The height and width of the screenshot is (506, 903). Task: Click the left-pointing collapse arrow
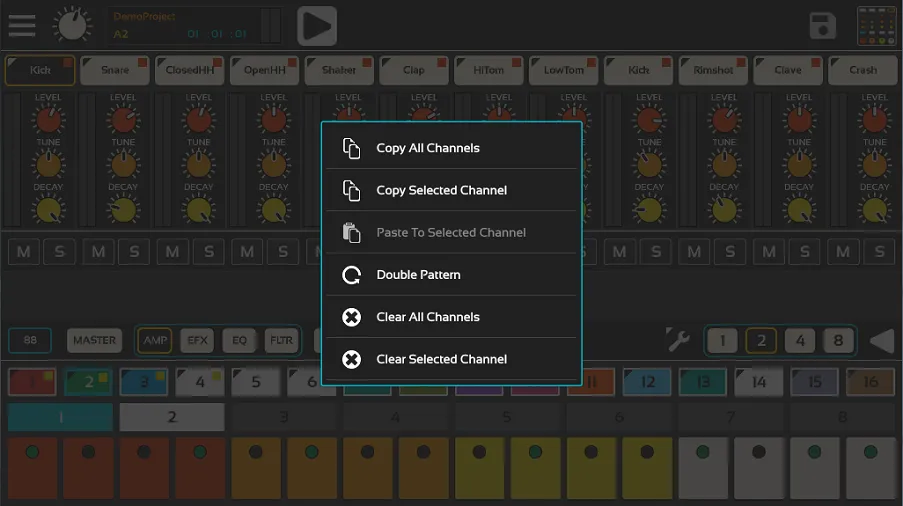[882, 341]
